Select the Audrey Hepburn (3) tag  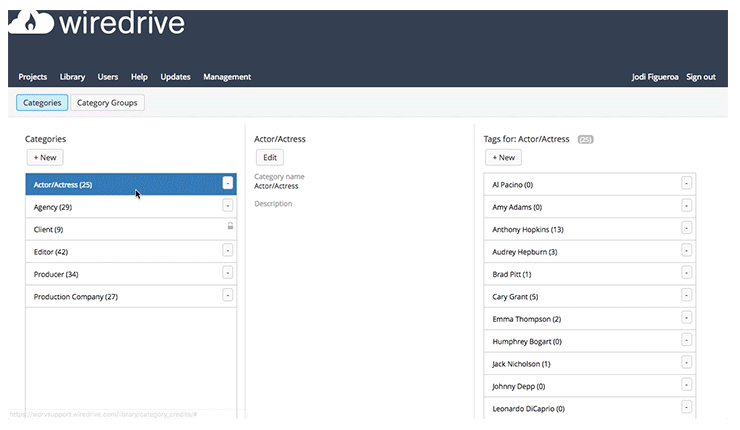pos(590,252)
